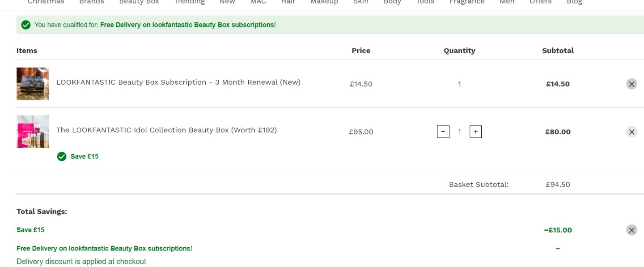Decrease Idol Collection quantity with minus
The height and width of the screenshot is (267, 644).
[x=443, y=132]
